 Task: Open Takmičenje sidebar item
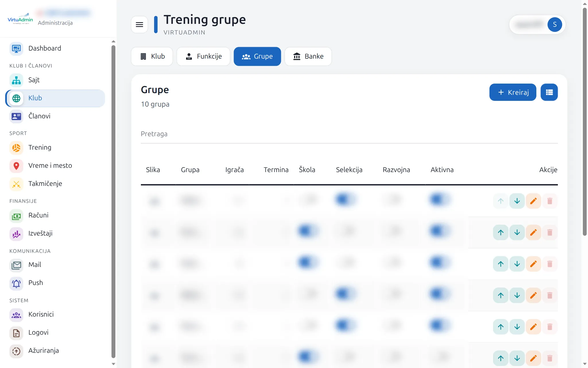55,184
